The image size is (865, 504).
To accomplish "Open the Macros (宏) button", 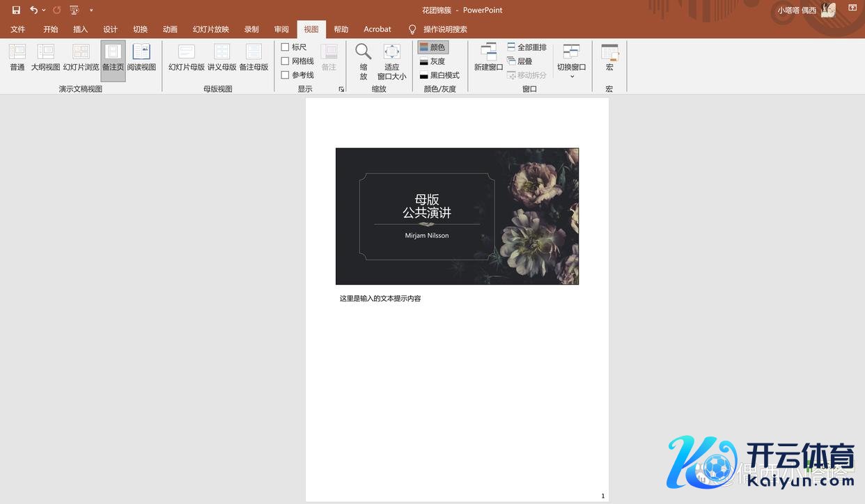I will pos(609,57).
